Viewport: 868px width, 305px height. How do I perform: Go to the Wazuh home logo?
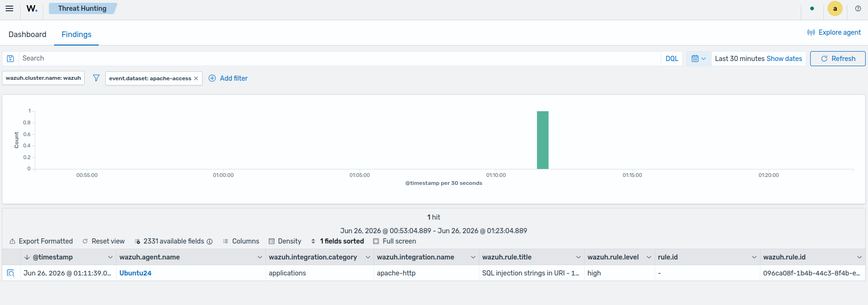31,8
